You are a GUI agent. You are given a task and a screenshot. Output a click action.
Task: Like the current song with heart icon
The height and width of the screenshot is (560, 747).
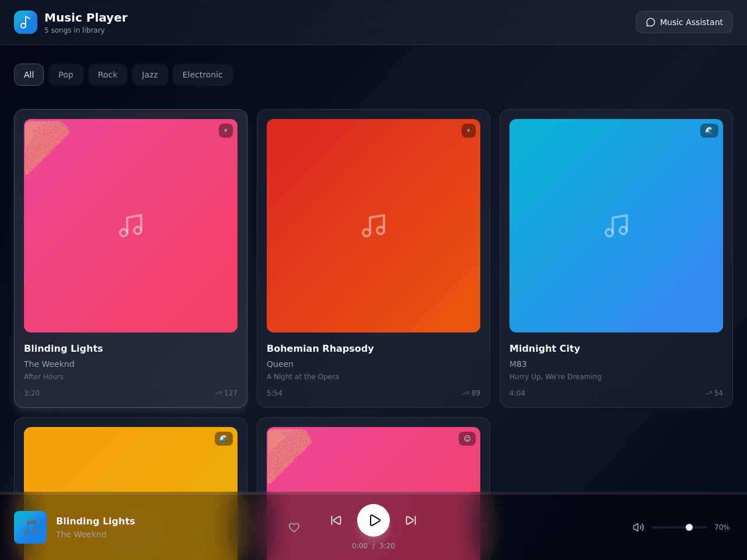pyautogui.click(x=294, y=527)
